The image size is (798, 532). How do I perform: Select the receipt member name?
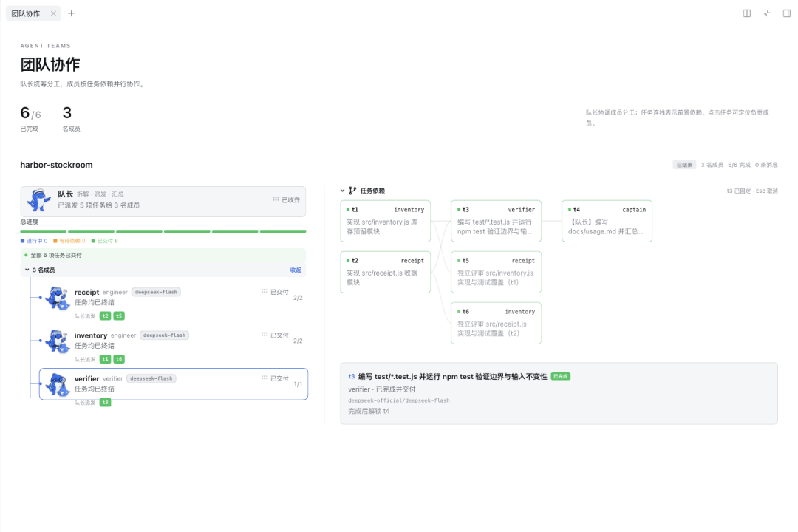(86, 292)
